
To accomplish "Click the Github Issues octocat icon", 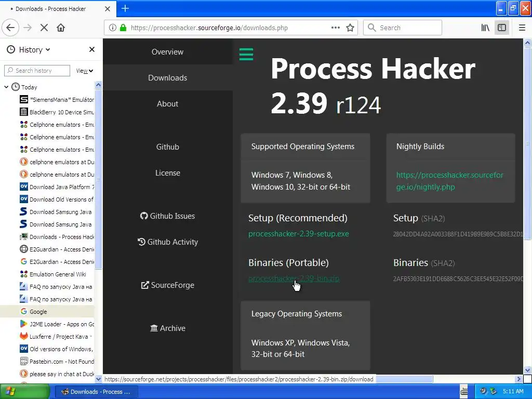I will click(x=144, y=216).
